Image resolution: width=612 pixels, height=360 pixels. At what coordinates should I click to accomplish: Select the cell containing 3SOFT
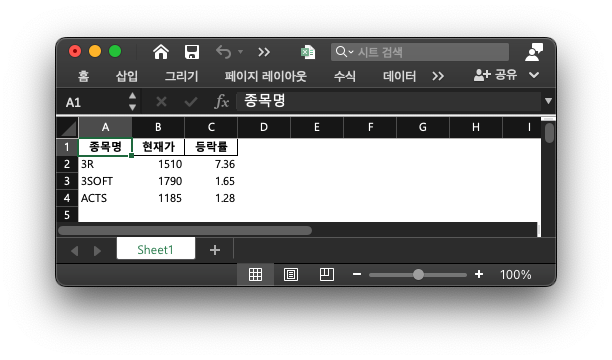click(105, 181)
